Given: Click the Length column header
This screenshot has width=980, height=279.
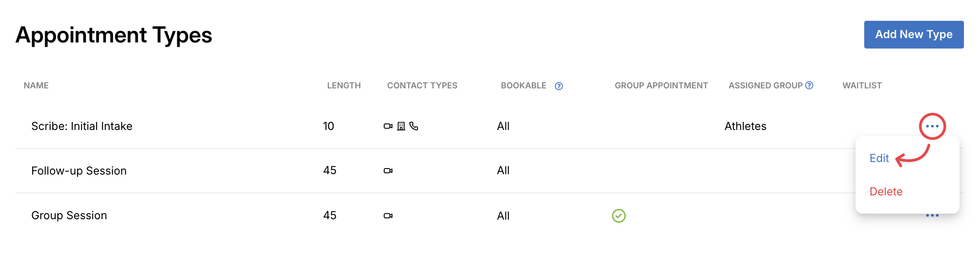Looking at the screenshot, I should pos(344,85).
